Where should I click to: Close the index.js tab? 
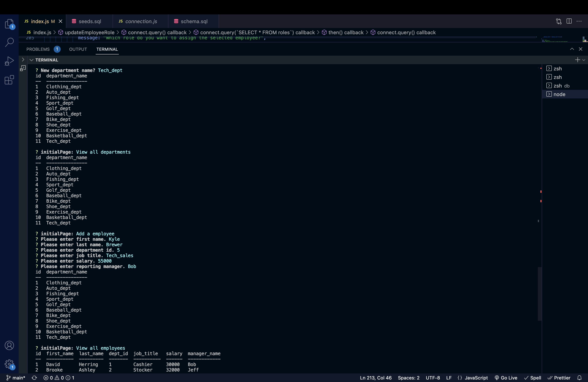[x=60, y=22]
